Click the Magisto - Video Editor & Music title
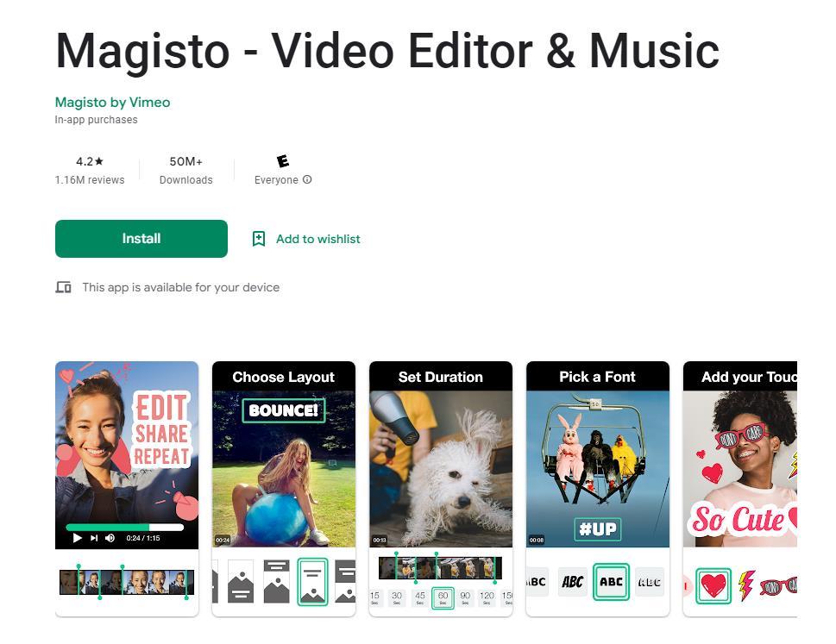 tap(387, 51)
